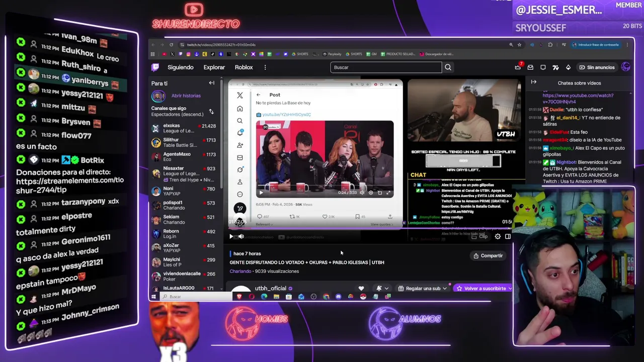Click X notifications bell in embedded video
This screenshot has height=362, width=644.
point(240,133)
